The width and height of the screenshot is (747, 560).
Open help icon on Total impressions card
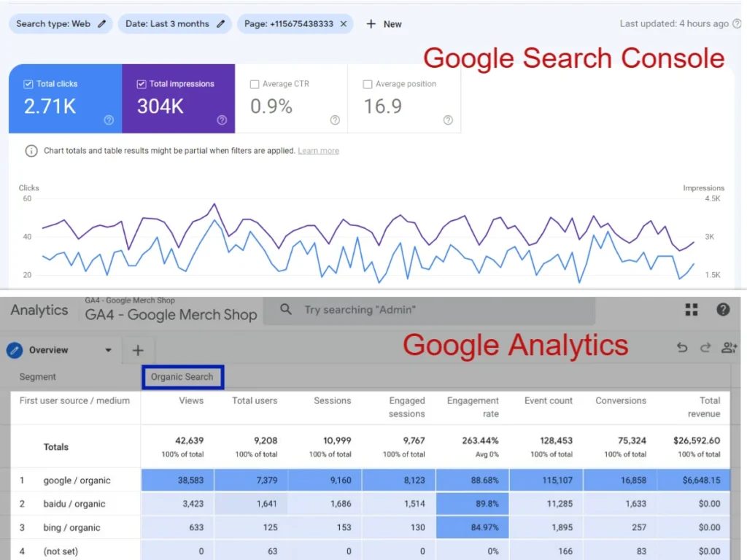coord(222,120)
